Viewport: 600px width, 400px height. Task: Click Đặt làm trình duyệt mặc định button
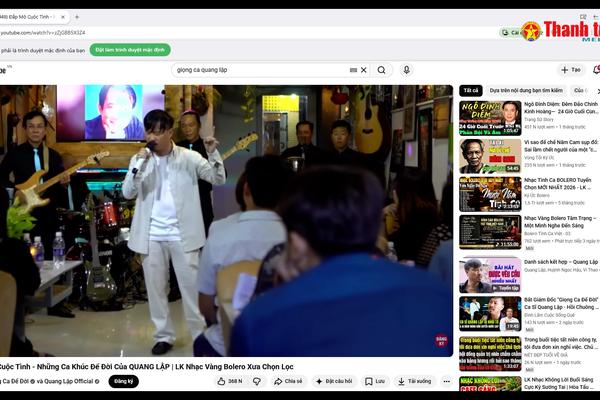[x=130, y=50]
